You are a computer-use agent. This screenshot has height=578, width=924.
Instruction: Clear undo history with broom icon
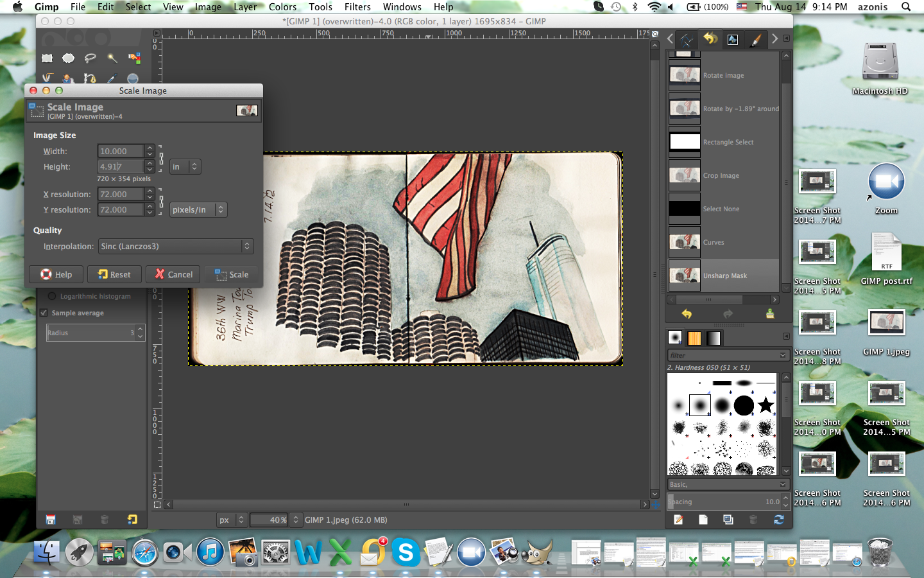coord(770,314)
